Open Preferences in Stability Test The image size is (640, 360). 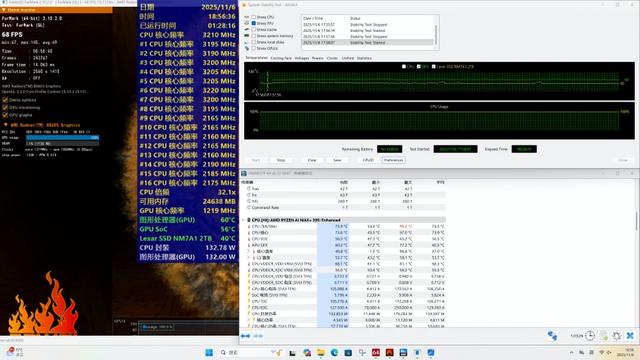[393, 160]
